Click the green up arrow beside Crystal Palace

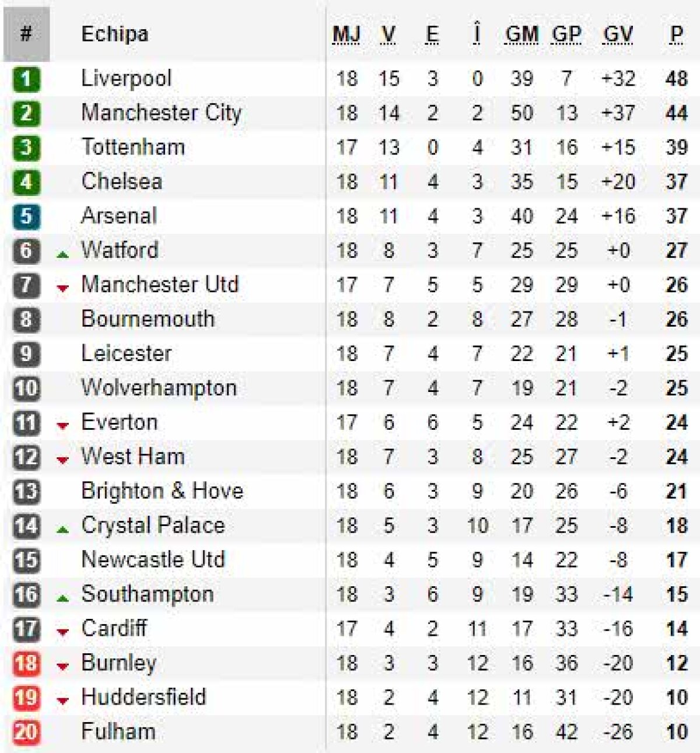tap(62, 530)
